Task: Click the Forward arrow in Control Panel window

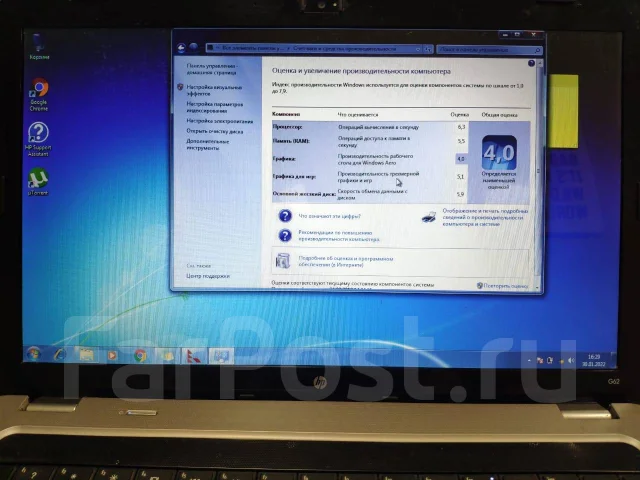Action: pos(193,48)
